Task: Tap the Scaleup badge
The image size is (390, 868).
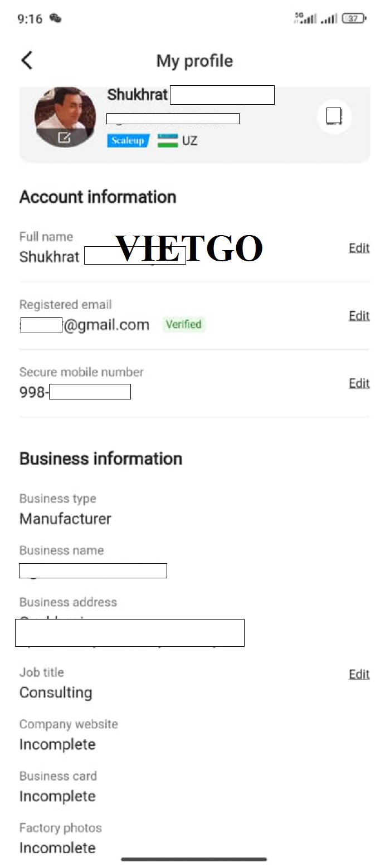Action: pyautogui.click(x=128, y=140)
